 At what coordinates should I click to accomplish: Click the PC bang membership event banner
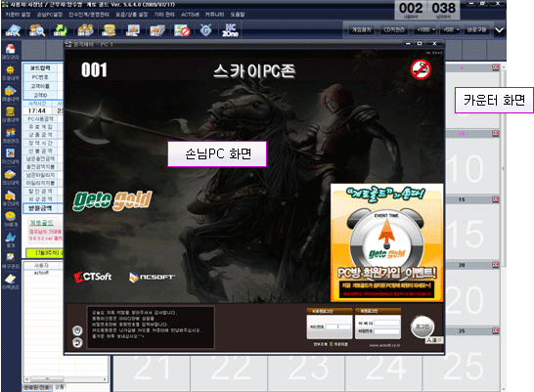point(387,242)
